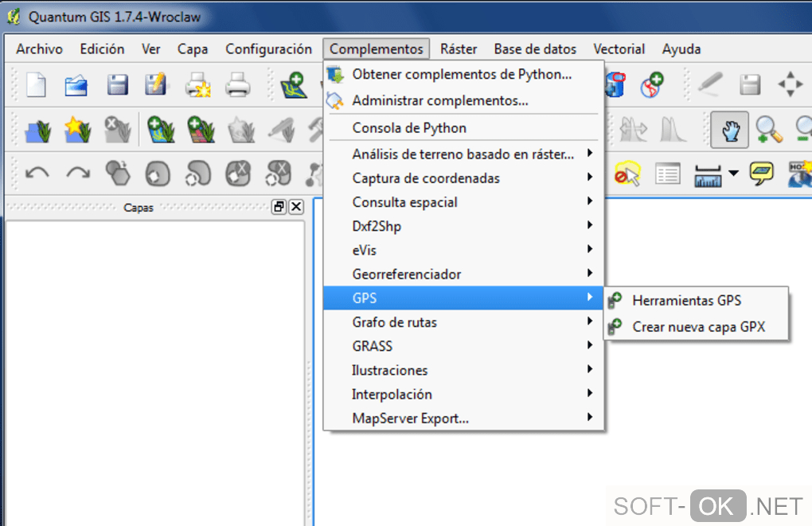Viewport: 812px width, 526px height.
Task: Open the new print composer icon
Action: pyautogui.click(x=197, y=85)
